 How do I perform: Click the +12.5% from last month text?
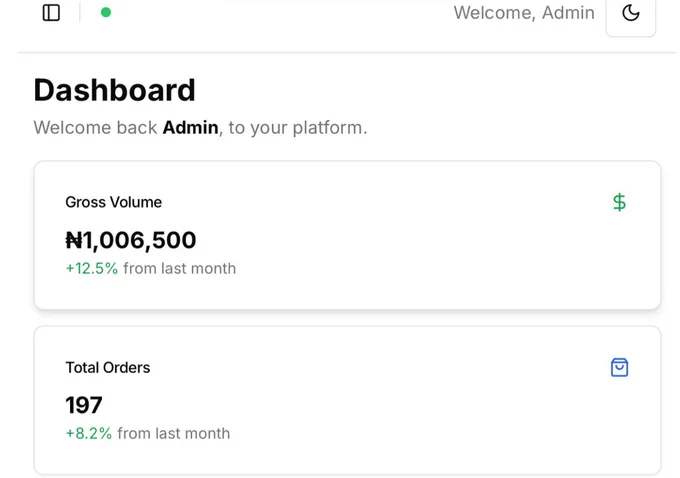point(150,268)
